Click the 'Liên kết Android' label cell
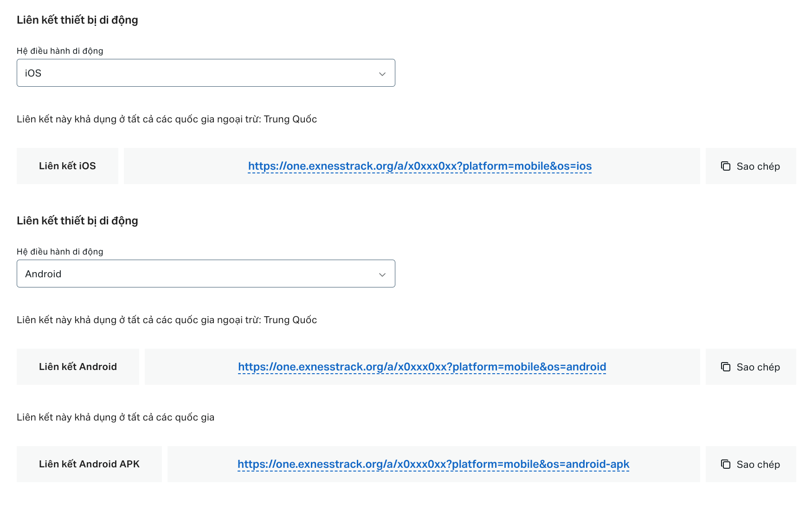Viewport: 812px width, 510px height. (78, 367)
